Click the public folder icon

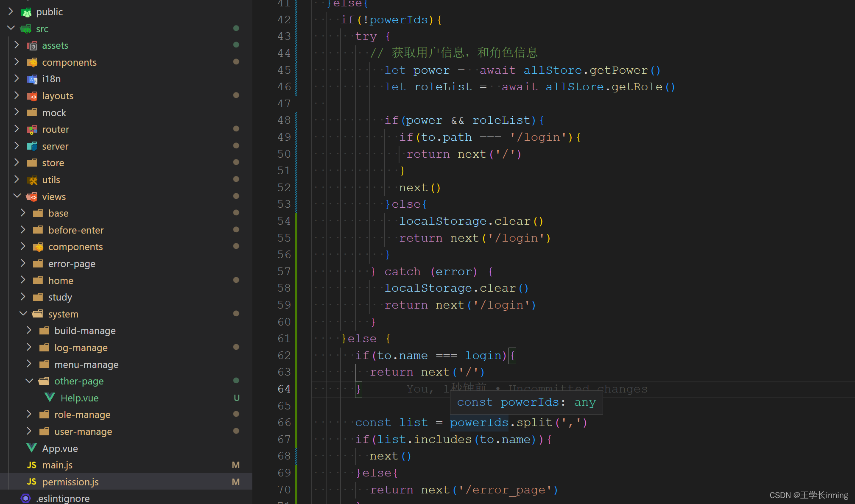click(x=26, y=12)
